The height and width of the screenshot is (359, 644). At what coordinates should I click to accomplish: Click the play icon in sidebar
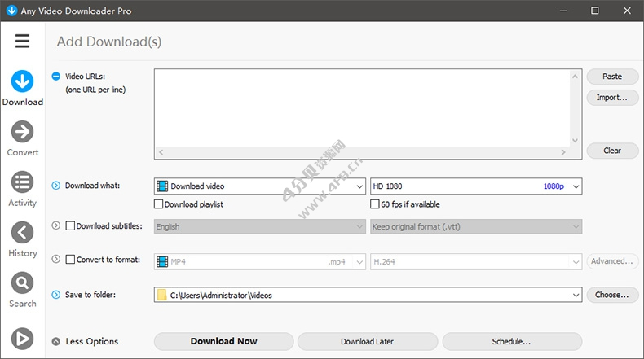click(22, 337)
